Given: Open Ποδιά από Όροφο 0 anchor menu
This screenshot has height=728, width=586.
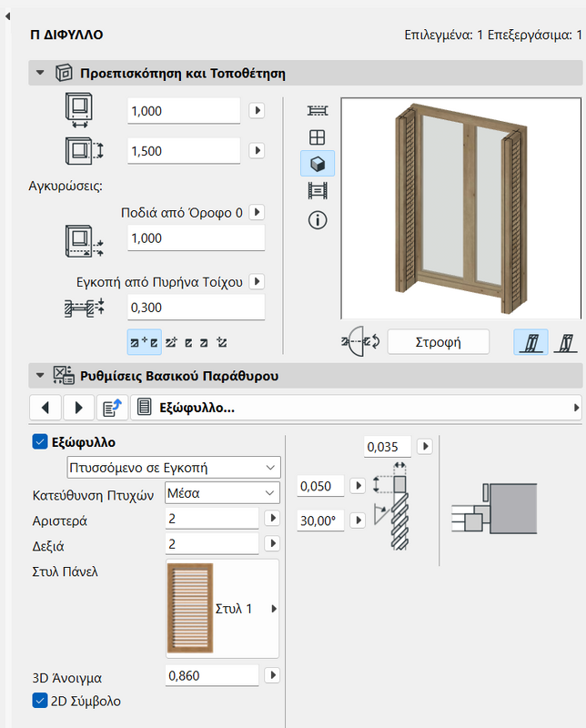Looking at the screenshot, I should (257, 212).
